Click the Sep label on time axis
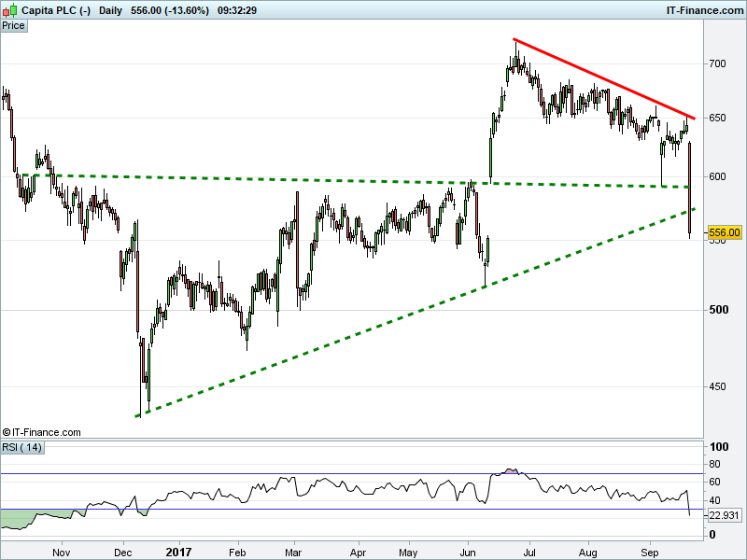The height and width of the screenshot is (560, 747). click(649, 553)
